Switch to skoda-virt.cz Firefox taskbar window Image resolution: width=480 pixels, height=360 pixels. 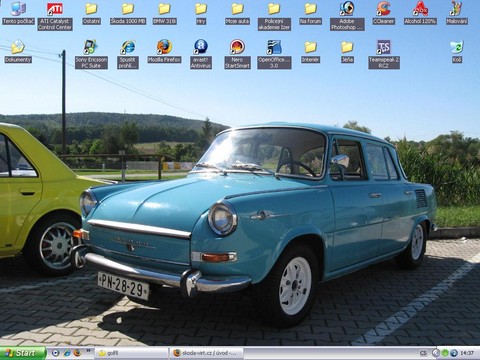click(206, 353)
